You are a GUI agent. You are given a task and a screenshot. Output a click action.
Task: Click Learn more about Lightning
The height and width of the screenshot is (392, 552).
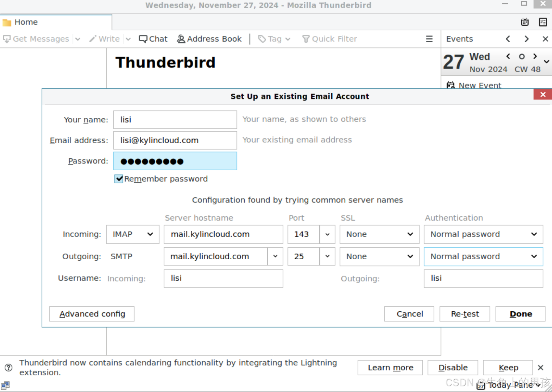click(x=390, y=368)
